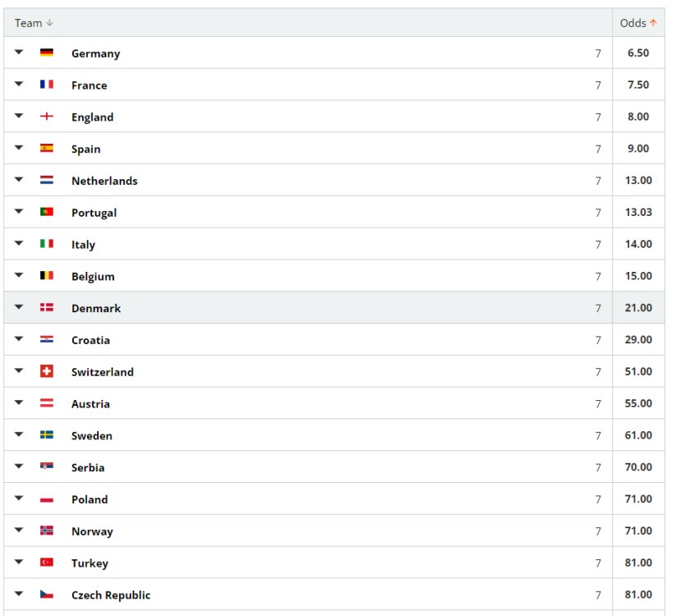The height and width of the screenshot is (616, 676).
Task: Expand the Spain row details
Action: pos(19,149)
